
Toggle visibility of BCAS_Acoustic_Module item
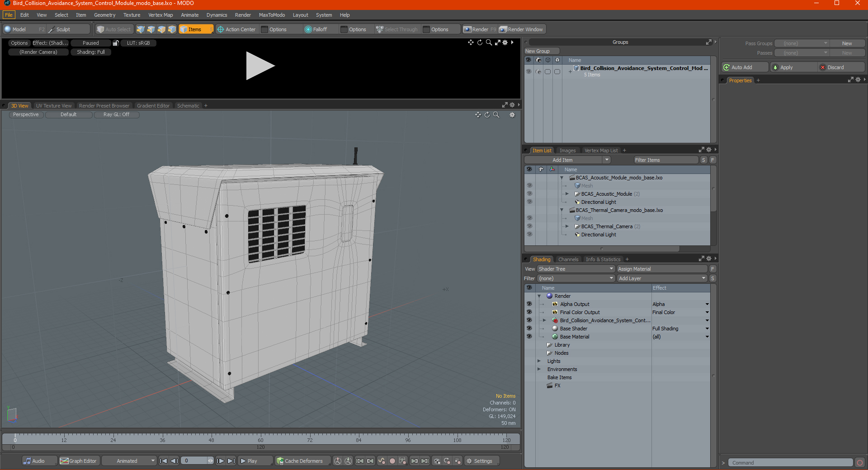[529, 194]
